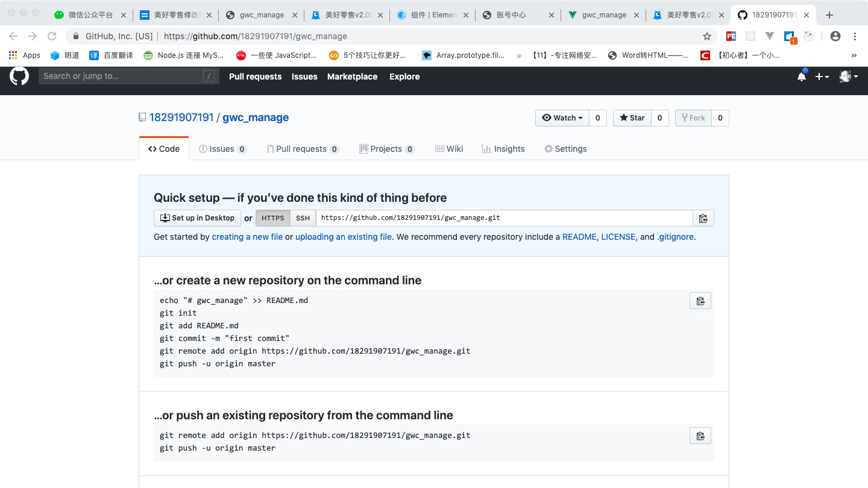Follow the creating a new file link
The height and width of the screenshot is (488, 868).
(x=247, y=237)
